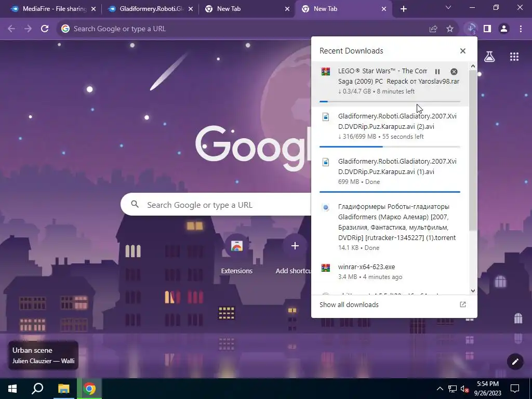This screenshot has width=532, height=399.
Task: Click Show all downloads
Action: pos(349,304)
